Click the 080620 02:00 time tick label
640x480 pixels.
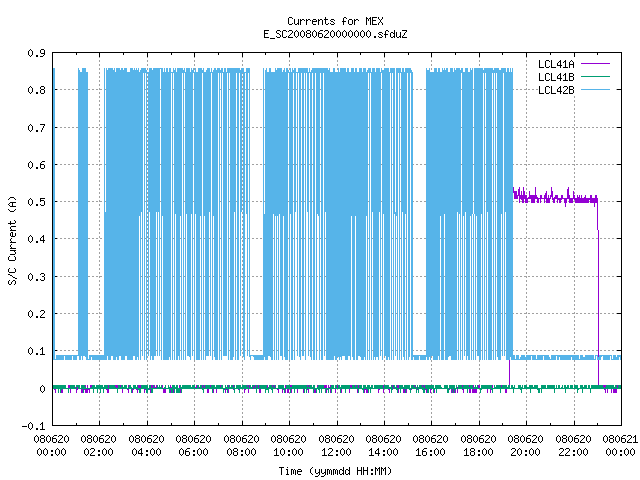click(98, 446)
